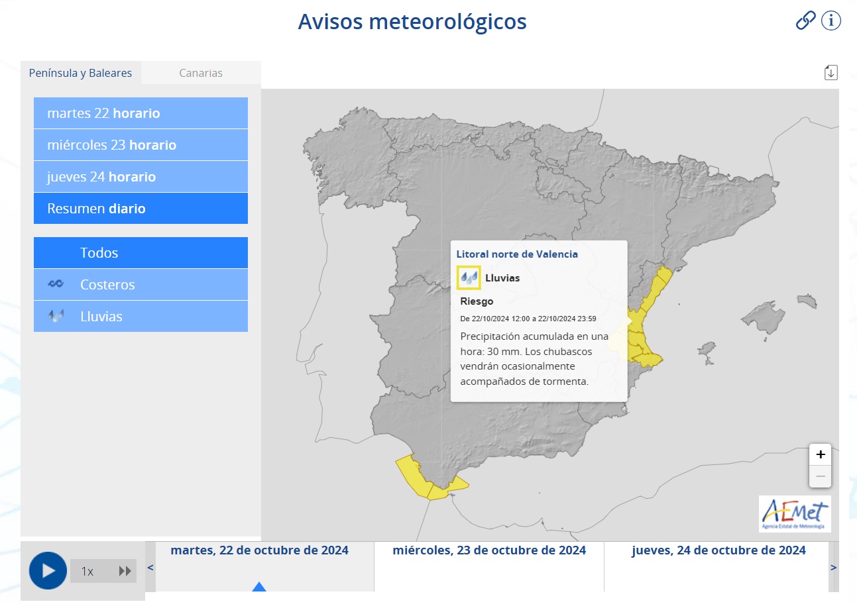
Task: Select the Costeros wave icon in the sidebar
Action: (56, 284)
